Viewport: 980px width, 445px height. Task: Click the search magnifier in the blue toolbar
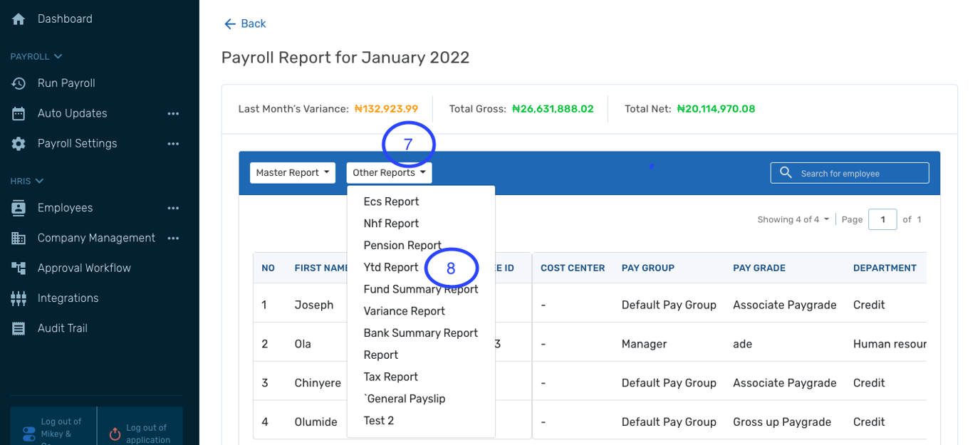(x=786, y=172)
